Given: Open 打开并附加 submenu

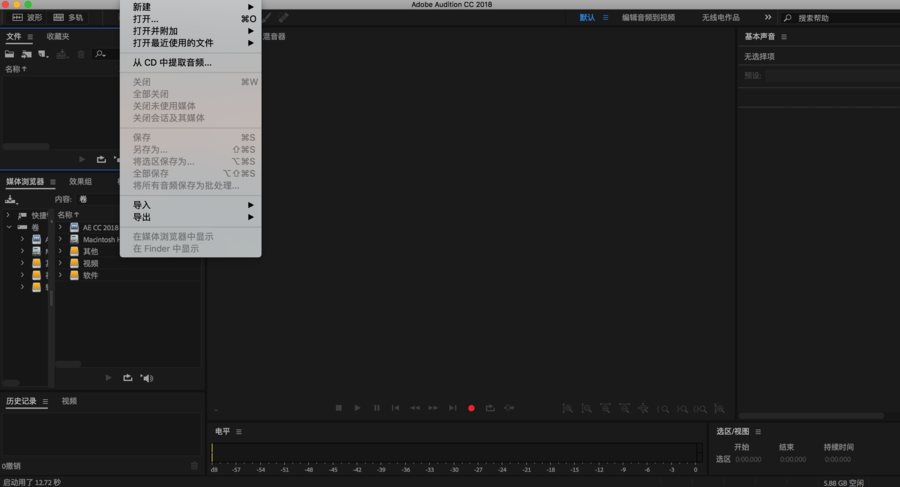Looking at the screenshot, I should (x=191, y=31).
